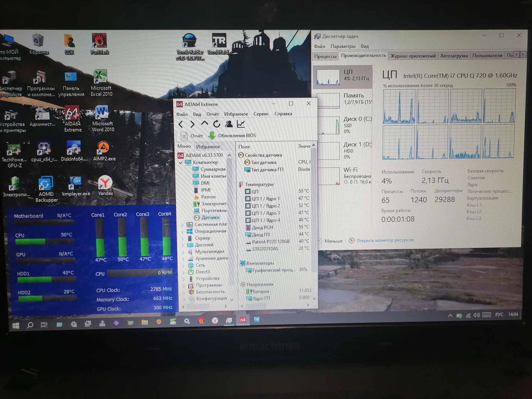Click Диод PCH temperature row
Image resolution: width=532 pixels, height=399 pixels.
(277, 227)
